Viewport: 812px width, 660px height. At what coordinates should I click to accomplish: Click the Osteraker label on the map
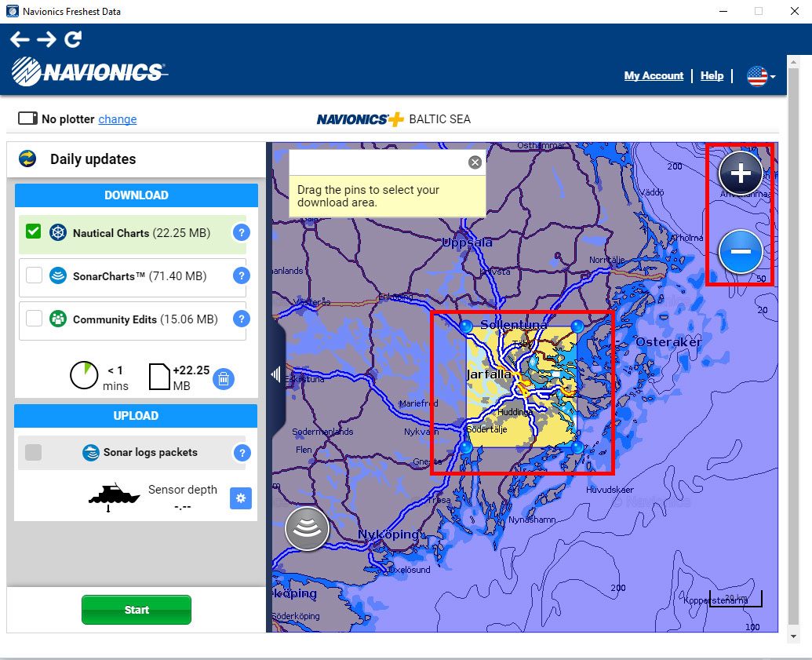coord(668,342)
